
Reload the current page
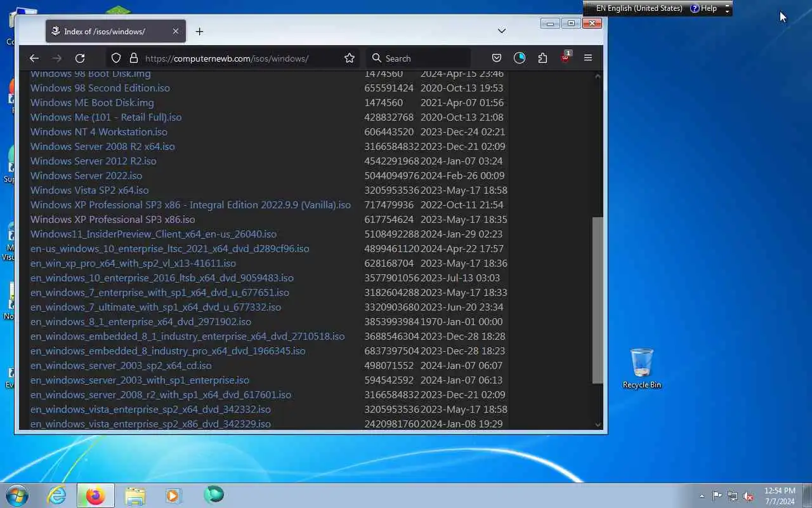tap(80, 58)
